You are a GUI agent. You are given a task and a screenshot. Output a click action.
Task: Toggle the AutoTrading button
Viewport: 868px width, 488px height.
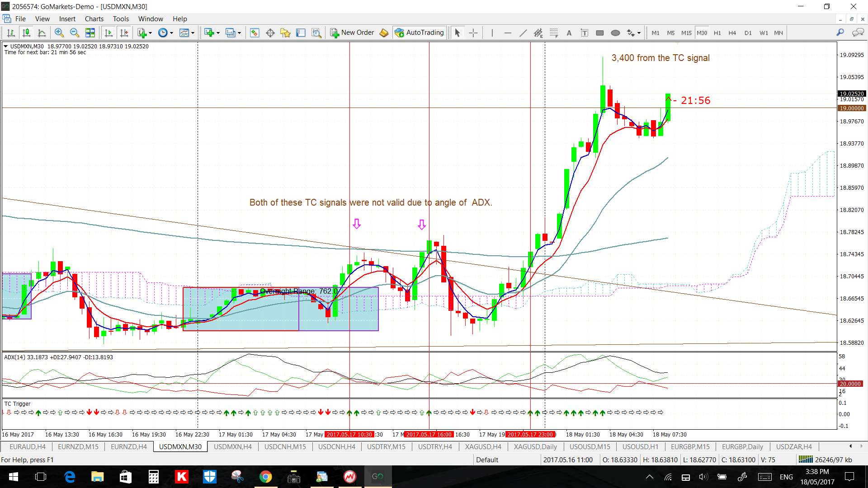[420, 33]
